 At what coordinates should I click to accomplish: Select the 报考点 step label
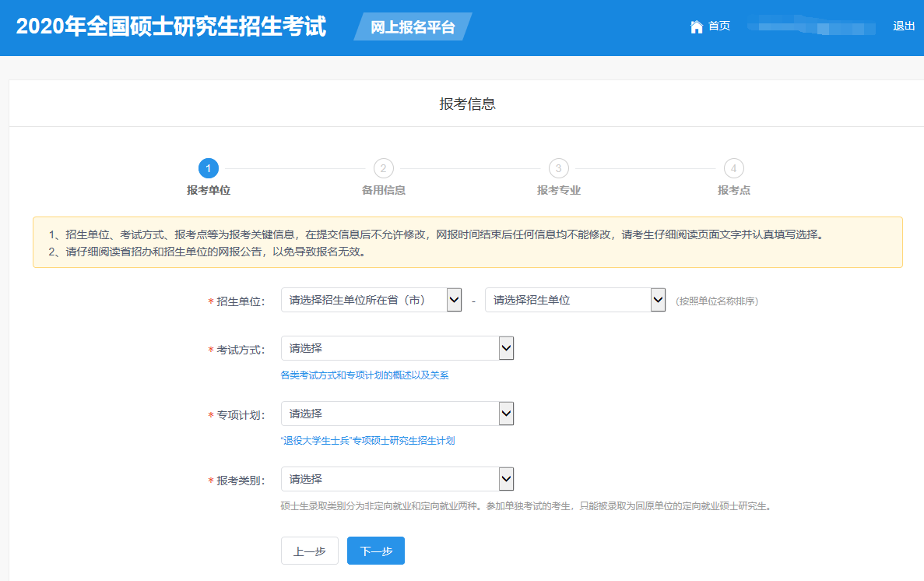click(733, 190)
